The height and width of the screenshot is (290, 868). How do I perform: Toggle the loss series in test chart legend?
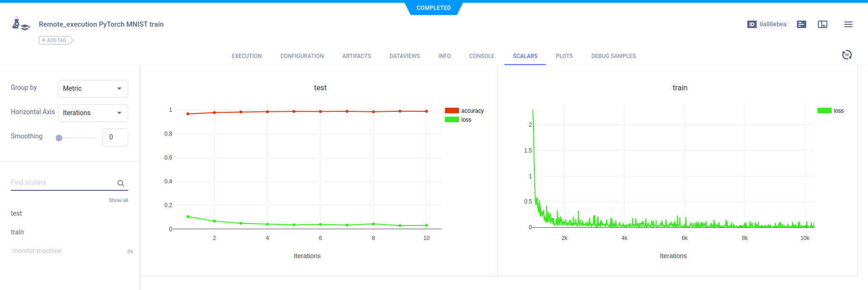tap(466, 120)
